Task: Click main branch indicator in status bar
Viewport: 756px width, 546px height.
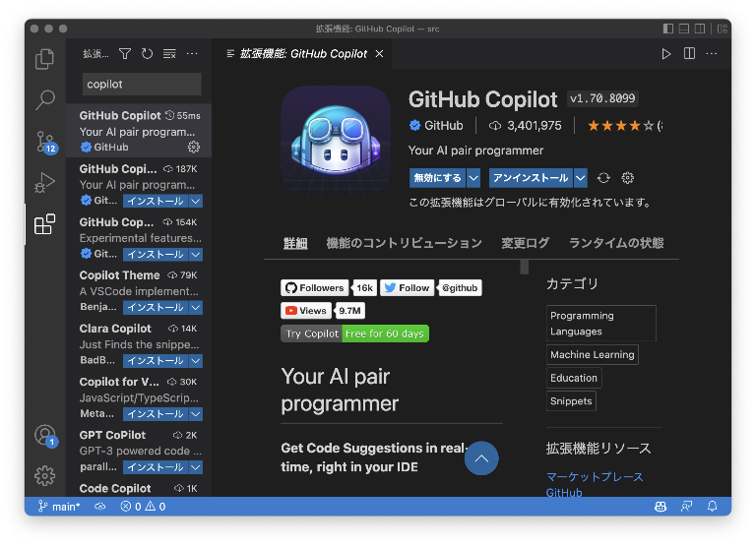Action: click(x=59, y=507)
